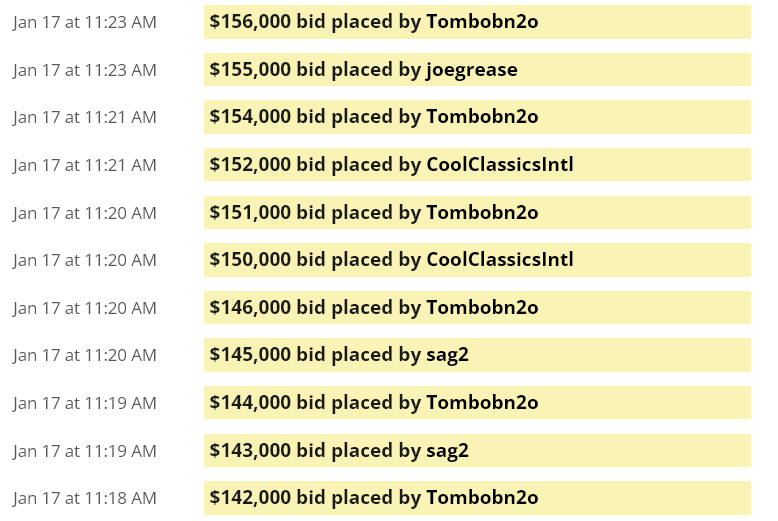Screen dimensions: 778x521
Task: Select the $156,000 bid row
Action: pos(477,22)
